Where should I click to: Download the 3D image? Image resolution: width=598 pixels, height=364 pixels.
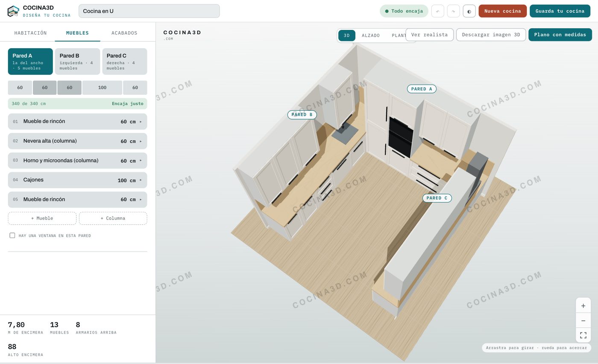tap(491, 35)
